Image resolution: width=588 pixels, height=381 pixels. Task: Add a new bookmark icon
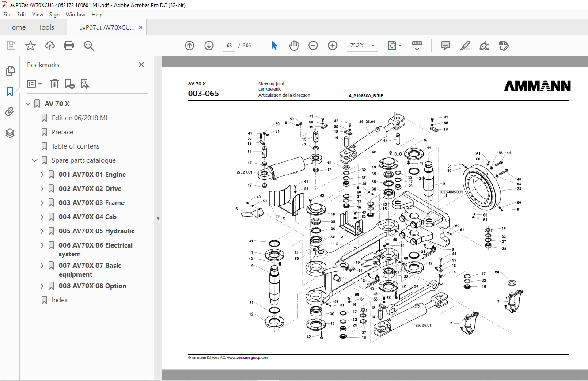69,84
